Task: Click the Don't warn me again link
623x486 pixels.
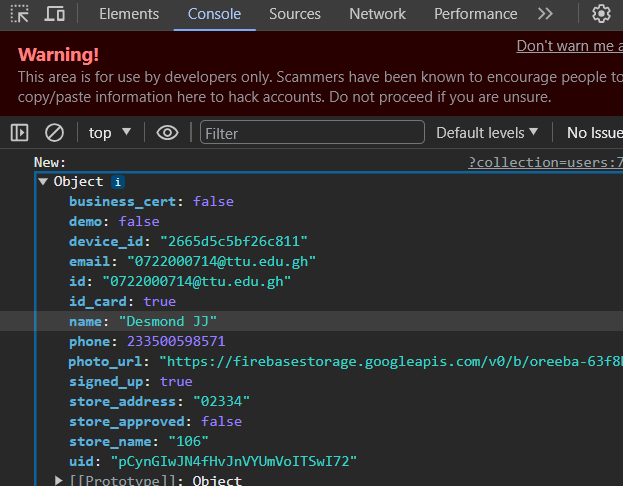Action: point(569,46)
